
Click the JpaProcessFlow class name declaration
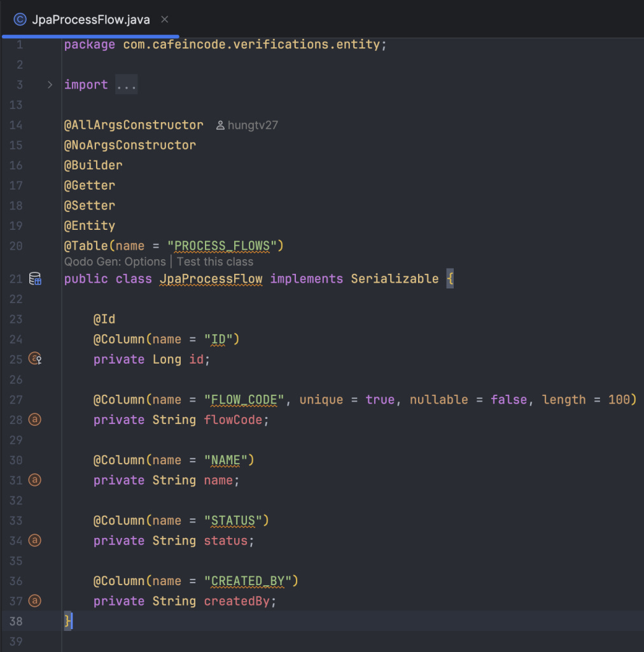coord(211,279)
